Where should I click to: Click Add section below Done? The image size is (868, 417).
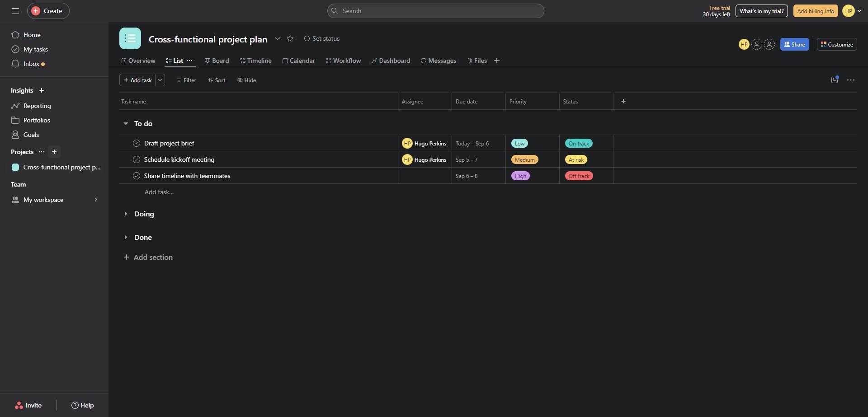(148, 257)
